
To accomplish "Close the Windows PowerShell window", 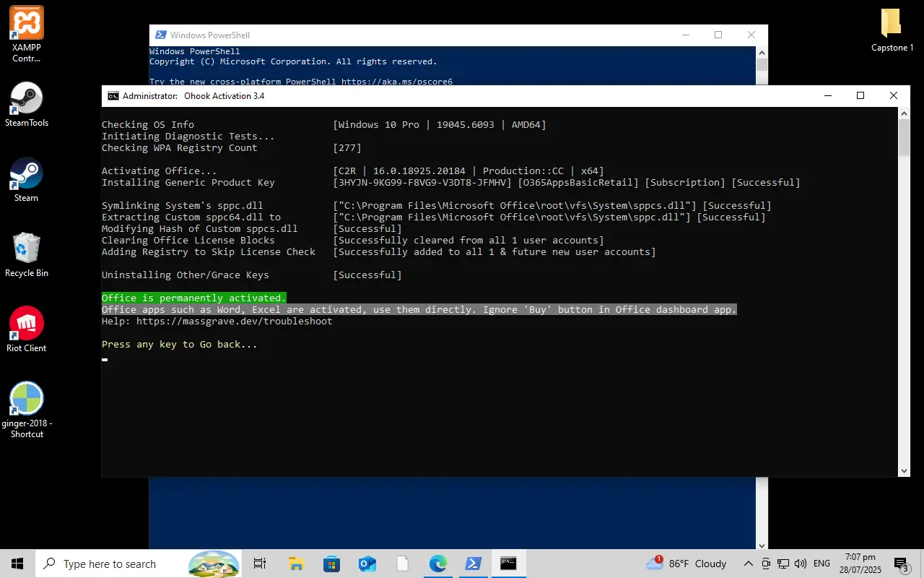I will point(751,35).
